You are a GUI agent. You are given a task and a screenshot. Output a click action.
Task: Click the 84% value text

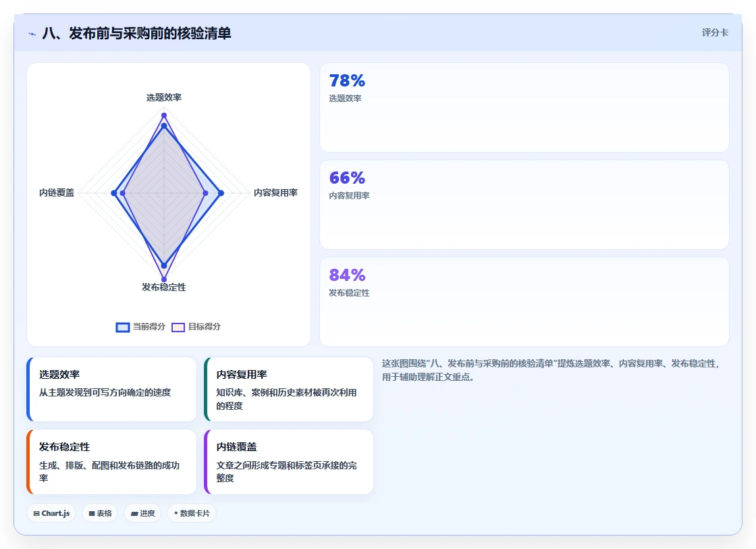coord(347,275)
